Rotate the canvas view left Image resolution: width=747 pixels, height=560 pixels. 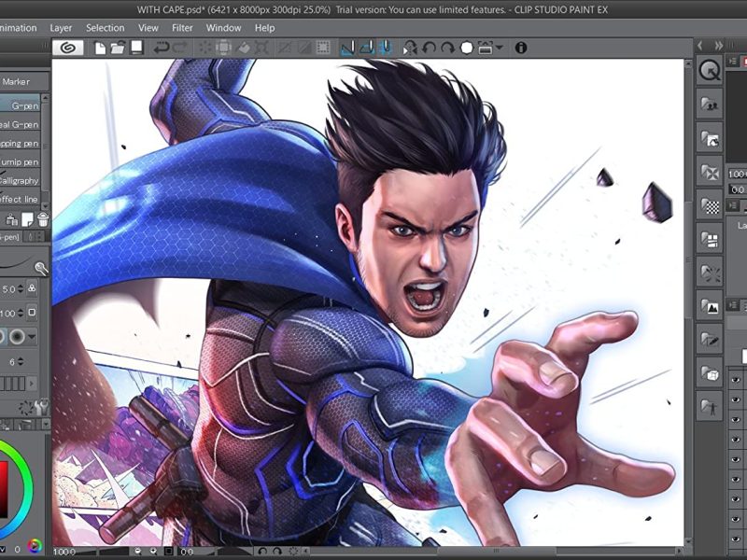(x=430, y=48)
